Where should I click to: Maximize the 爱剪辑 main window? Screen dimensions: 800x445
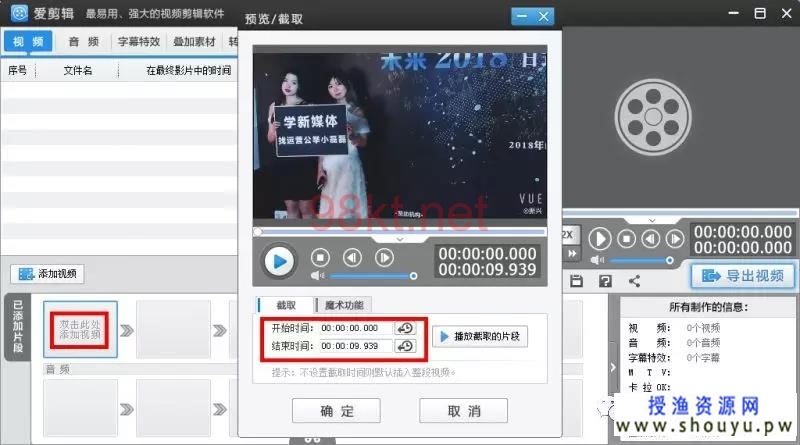pos(760,13)
